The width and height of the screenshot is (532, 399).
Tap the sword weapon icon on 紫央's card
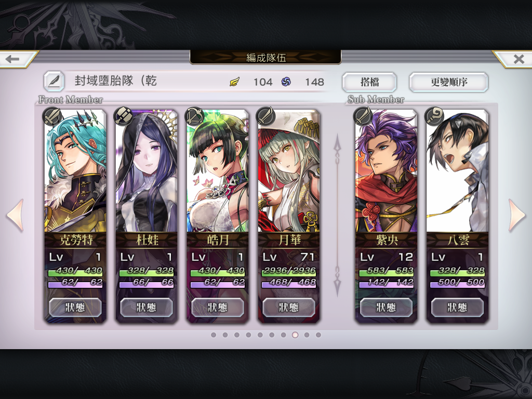tap(363, 116)
